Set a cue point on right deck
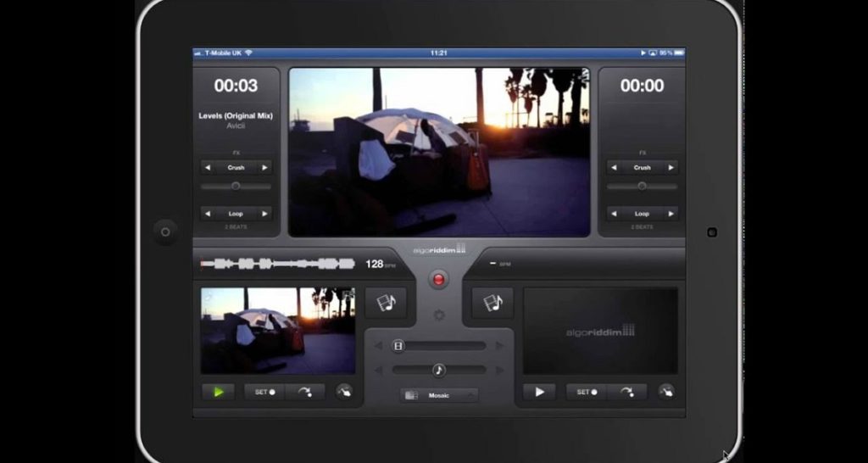 point(587,392)
